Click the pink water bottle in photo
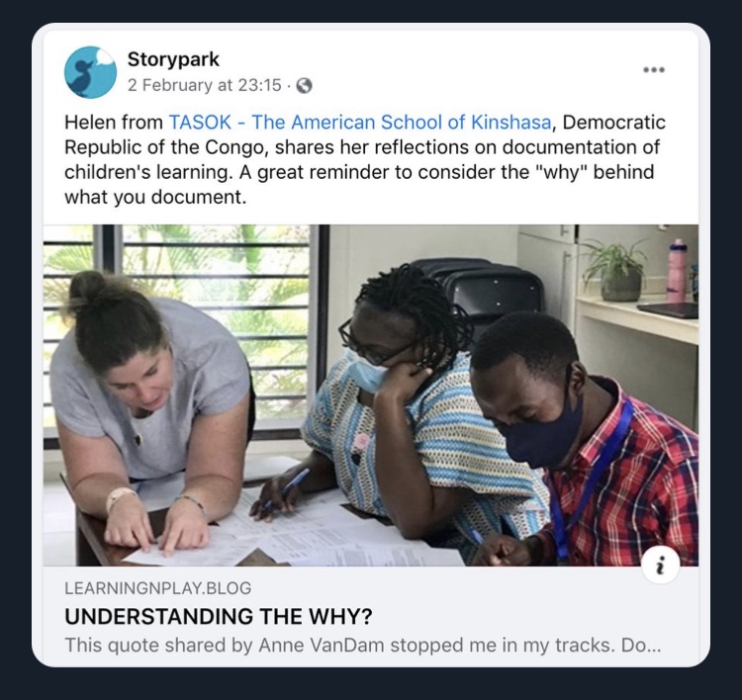 click(x=677, y=271)
